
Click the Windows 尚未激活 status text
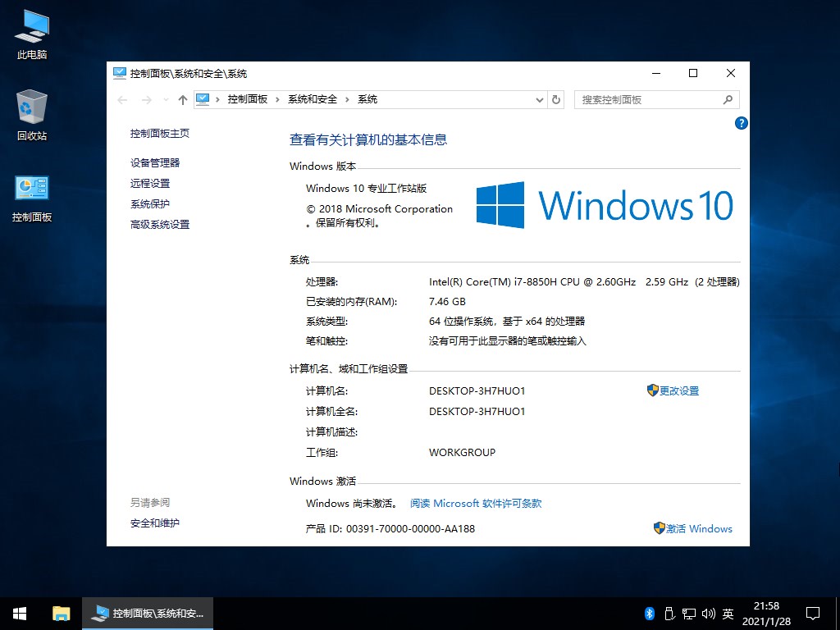pos(352,503)
